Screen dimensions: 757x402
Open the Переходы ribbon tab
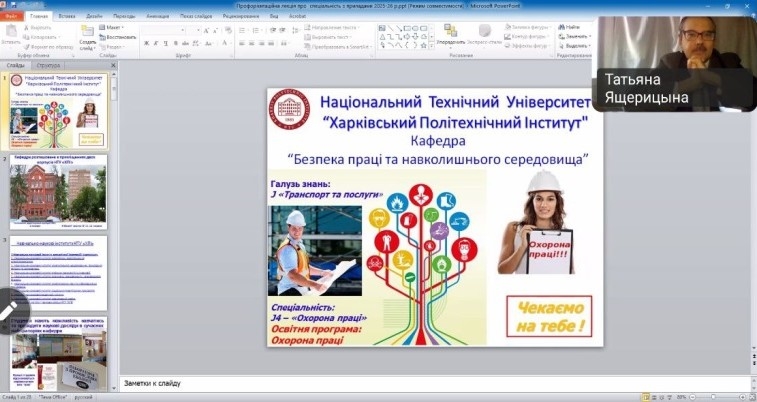(125, 16)
